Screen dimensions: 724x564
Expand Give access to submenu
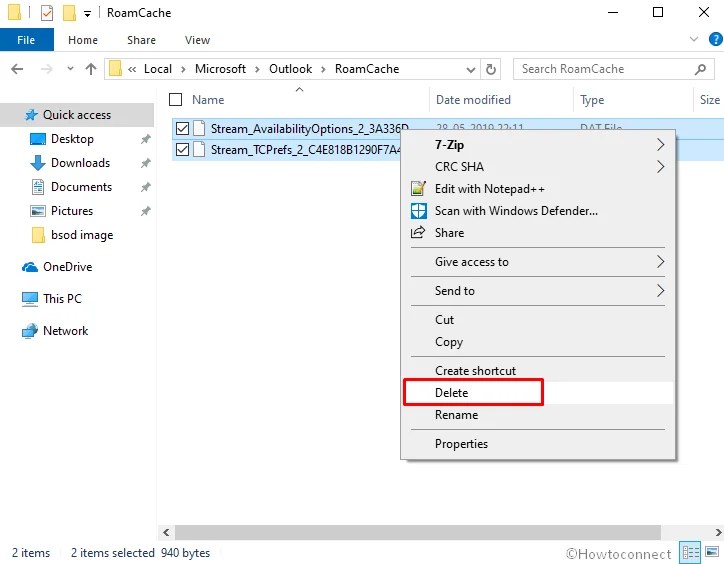tap(538, 262)
